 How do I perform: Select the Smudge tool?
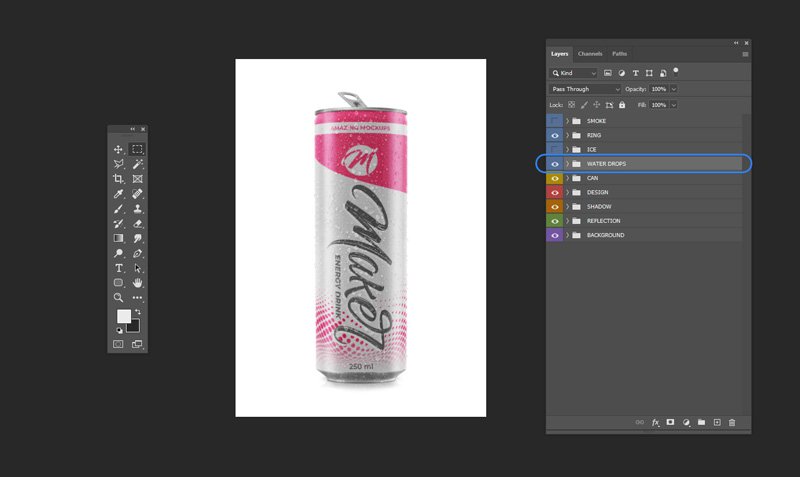pos(137,238)
